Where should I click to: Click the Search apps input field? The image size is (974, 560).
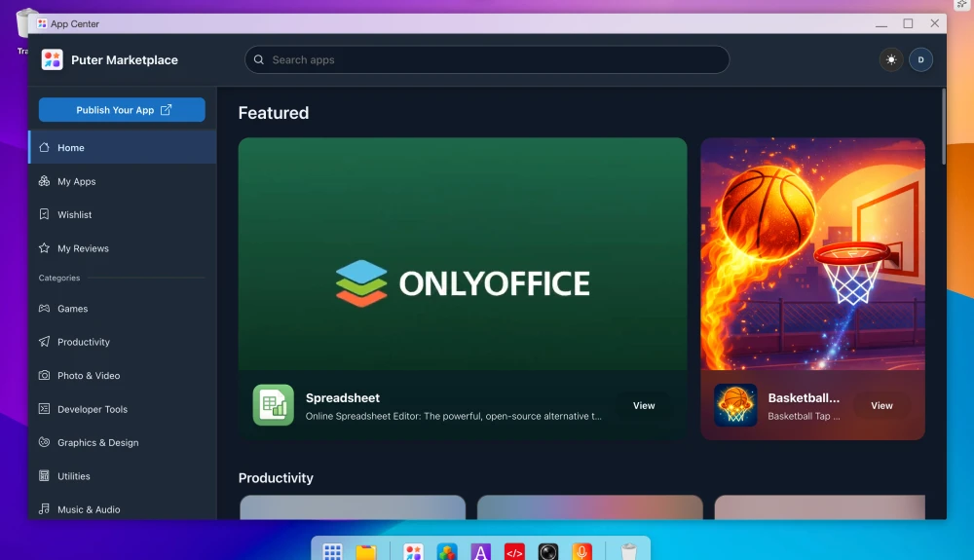[487, 59]
